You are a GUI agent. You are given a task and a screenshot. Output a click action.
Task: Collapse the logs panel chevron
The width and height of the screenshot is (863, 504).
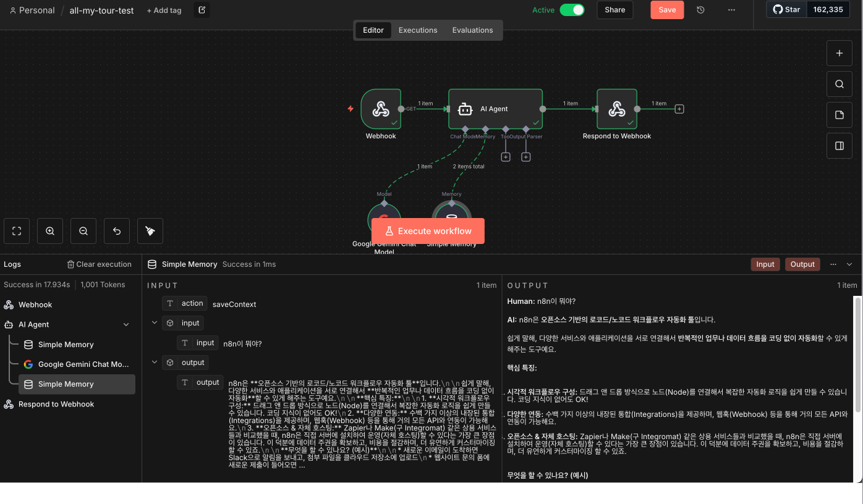(849, 264)
